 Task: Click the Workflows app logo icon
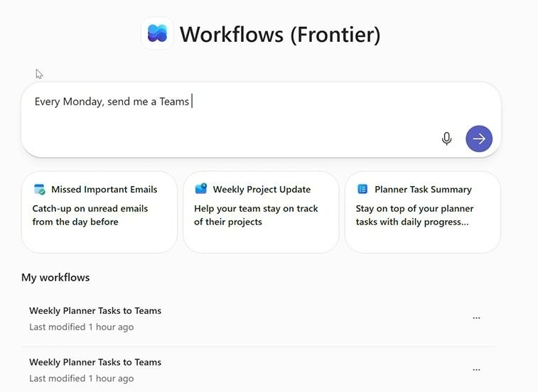click(x=157, y=33)
